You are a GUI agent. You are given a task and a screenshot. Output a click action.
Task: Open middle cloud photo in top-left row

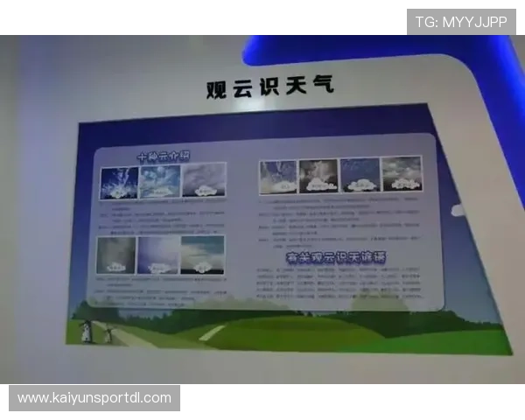(160, 181)
